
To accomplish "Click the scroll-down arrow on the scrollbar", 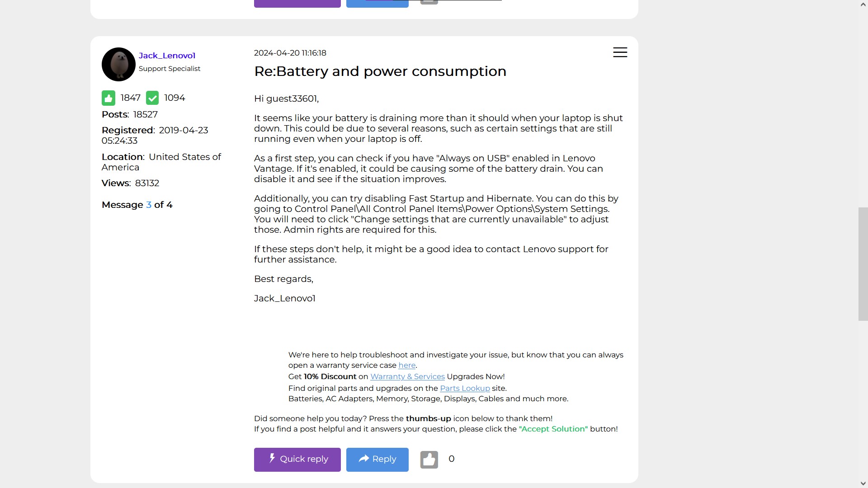I will 863,483.
